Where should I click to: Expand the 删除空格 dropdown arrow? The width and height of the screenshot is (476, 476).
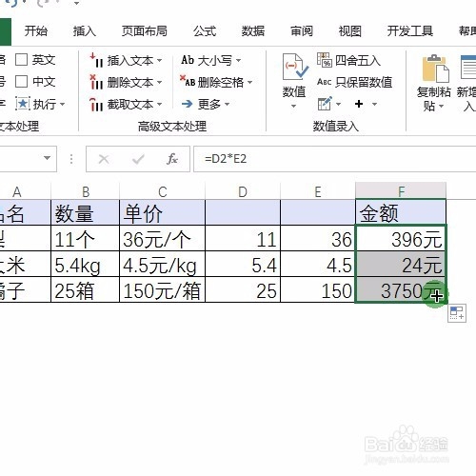coord(250,82)
